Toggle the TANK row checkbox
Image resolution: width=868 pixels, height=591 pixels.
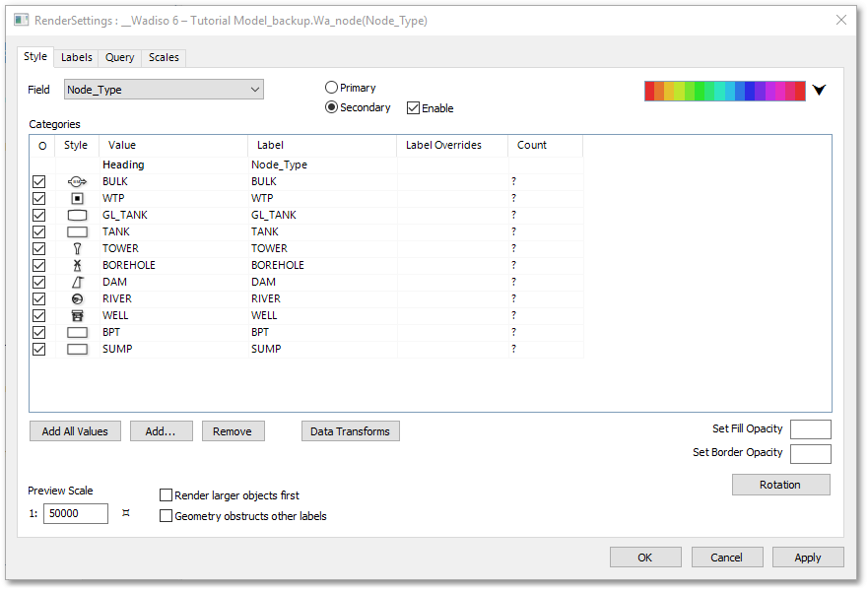[x=38, y=231]
